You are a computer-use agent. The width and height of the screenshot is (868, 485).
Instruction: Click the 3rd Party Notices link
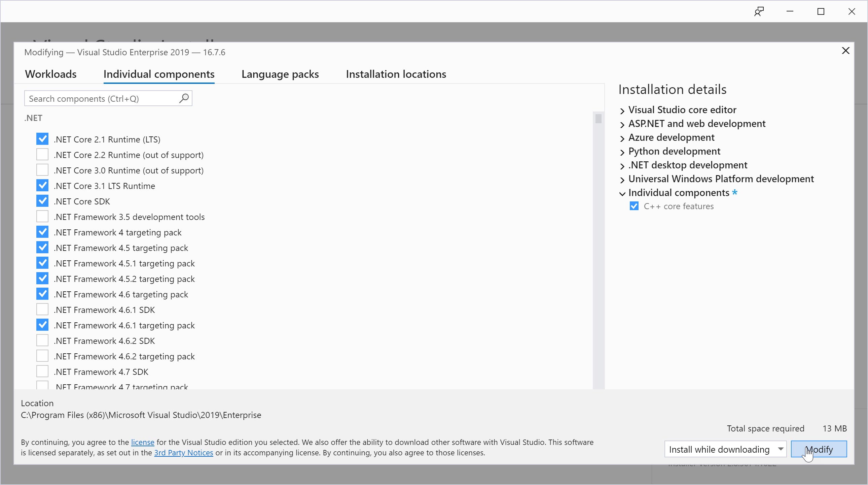(x=183, y=452)
